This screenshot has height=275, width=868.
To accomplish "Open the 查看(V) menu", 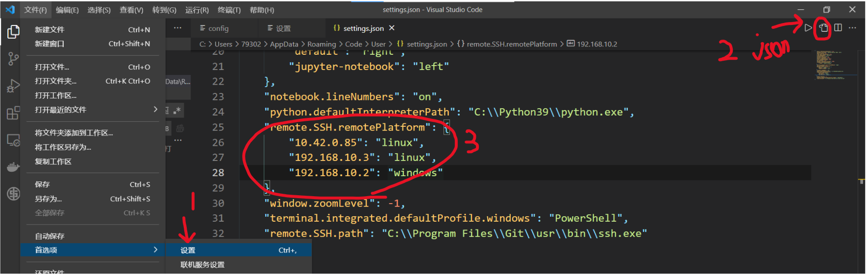I will pos(131,10).
